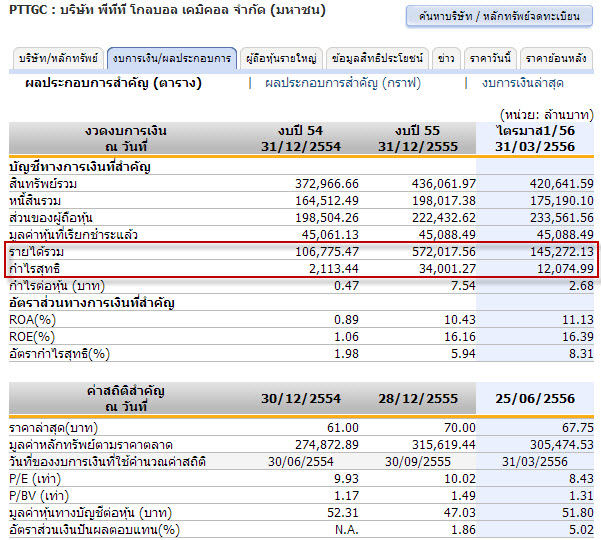This screenshot has width=601, height=540.
Task: Click liabilities value 164,512.49
Action: click(327, 201)
